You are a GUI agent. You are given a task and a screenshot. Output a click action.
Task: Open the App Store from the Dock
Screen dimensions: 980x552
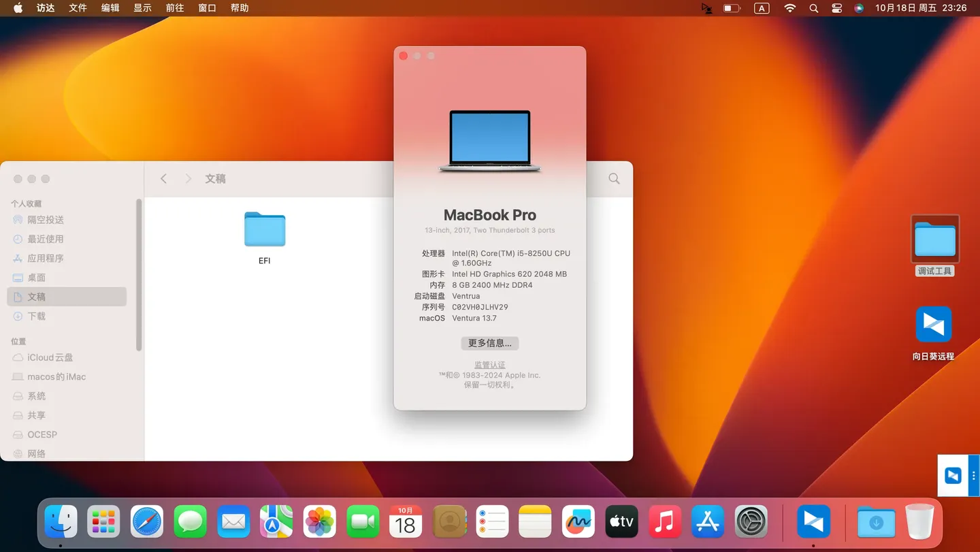(708, 521)
